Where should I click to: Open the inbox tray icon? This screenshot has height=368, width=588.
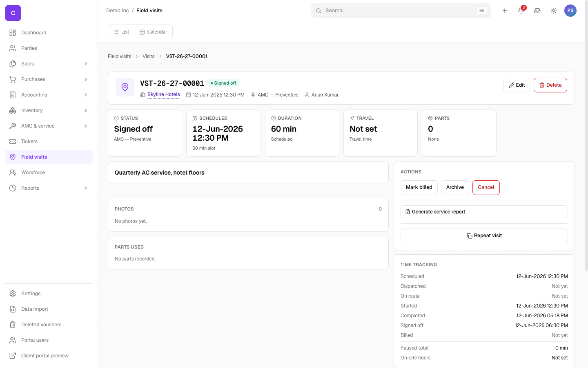[x=537, y=11]
